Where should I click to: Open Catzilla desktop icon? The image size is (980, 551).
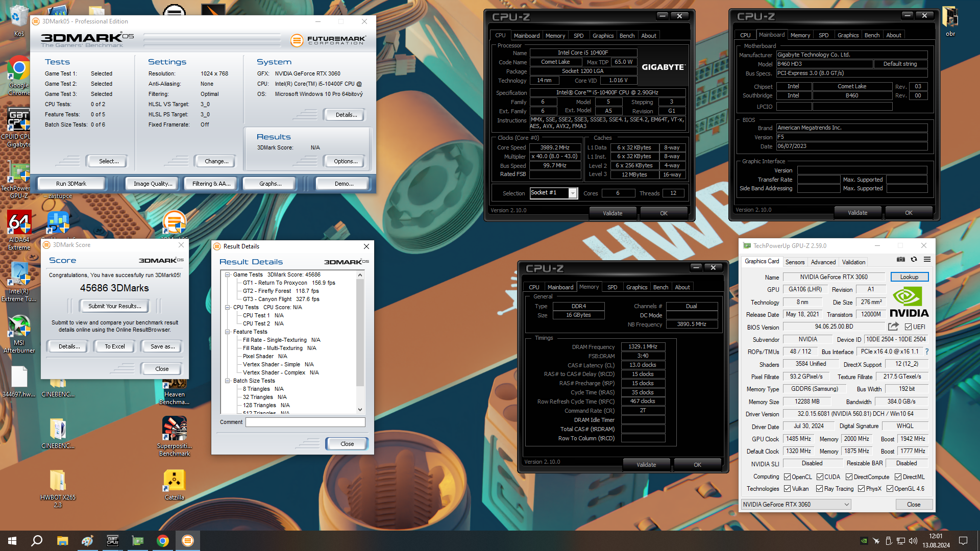pyautogui.click(x=174, y=485)
